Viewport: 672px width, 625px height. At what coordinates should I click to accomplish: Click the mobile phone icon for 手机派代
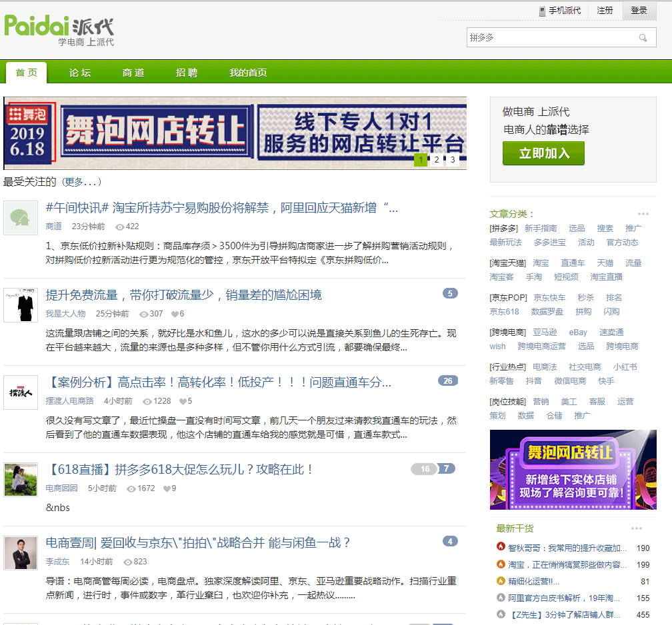click(543, 11)
